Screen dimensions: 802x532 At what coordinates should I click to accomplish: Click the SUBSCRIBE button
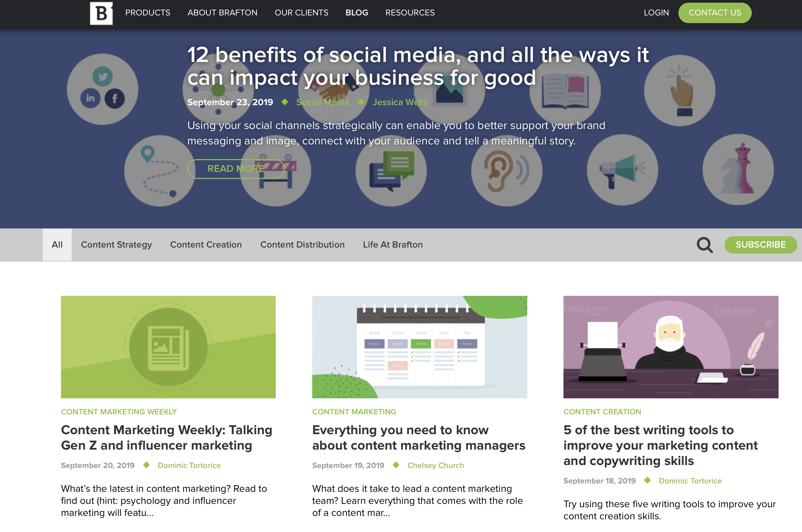pyautogui.click(x=760, y=244)
